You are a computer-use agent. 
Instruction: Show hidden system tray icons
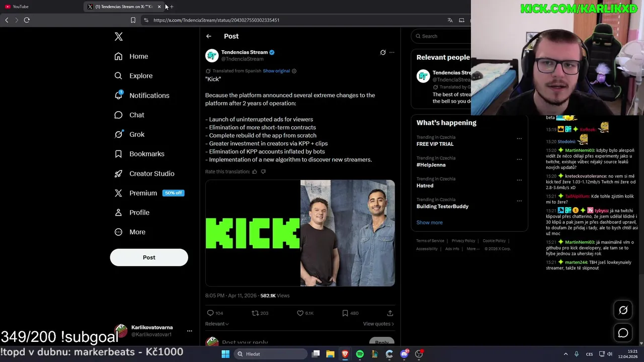tap(566, 354)
